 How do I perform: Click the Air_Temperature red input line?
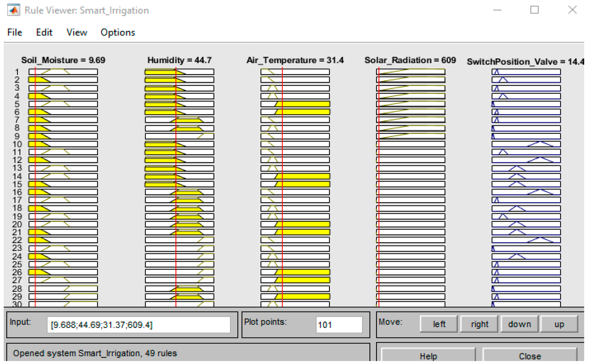coord(282,187)
